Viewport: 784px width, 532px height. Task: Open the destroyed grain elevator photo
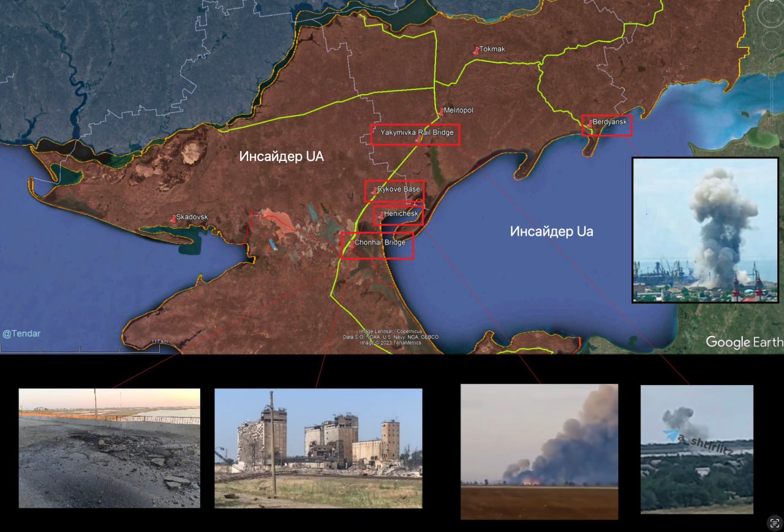(x=318, y=448)
